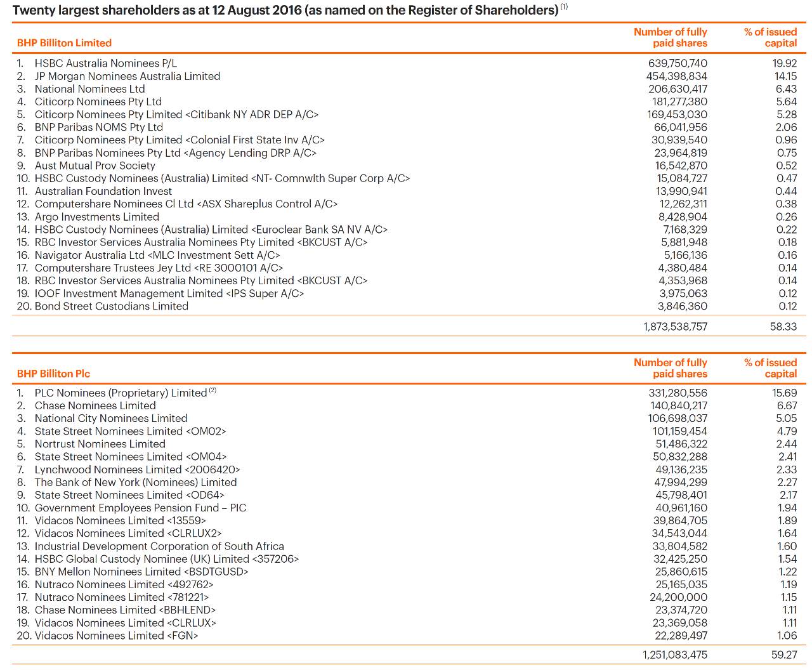Click the Euroclear Bank SA NV A/C row
812x670 pixels.
pos(211,230)
